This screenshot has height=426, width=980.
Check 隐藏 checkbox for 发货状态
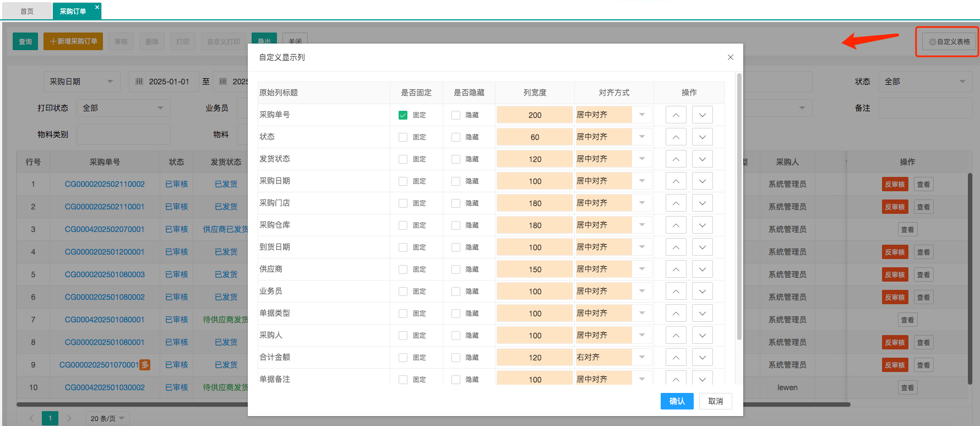click(456, 159)
